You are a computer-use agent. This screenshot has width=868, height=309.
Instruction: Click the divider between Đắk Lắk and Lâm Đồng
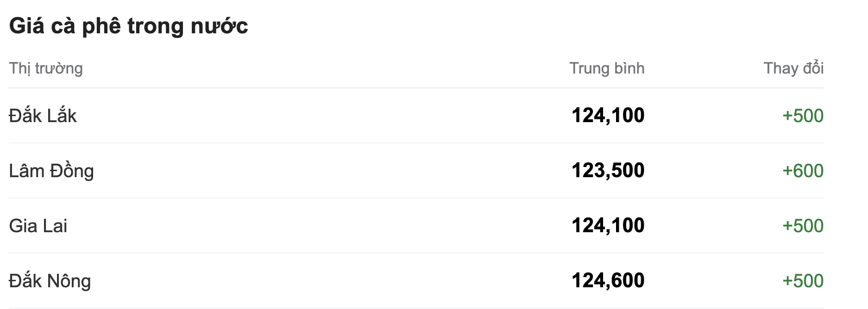pos(416,143)
